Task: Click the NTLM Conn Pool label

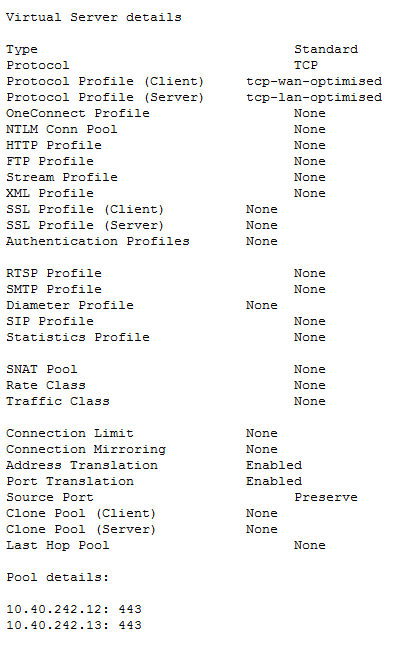Action: (61, 129)
